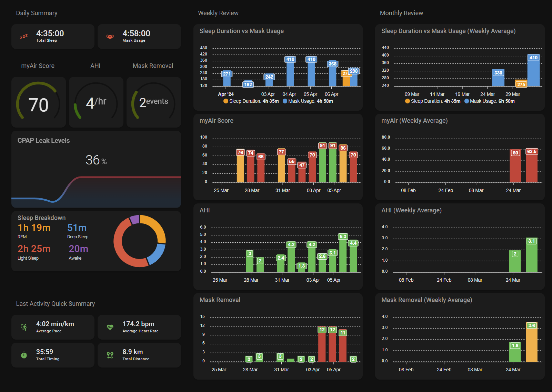Click the 2h 25m Light Sleep value
The height and width of the screenshot is (392, 552).
pos(34,249)
